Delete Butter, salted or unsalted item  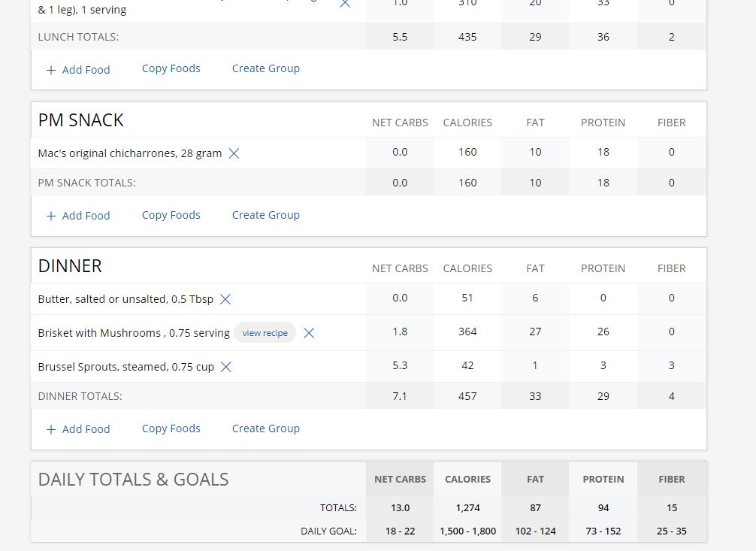click(x=225, y=299)
